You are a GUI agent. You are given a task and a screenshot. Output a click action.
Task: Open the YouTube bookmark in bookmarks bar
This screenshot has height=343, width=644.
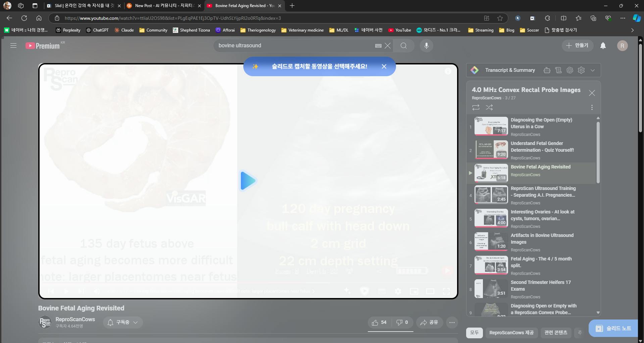pyautogui.click(x=400, y=30)
